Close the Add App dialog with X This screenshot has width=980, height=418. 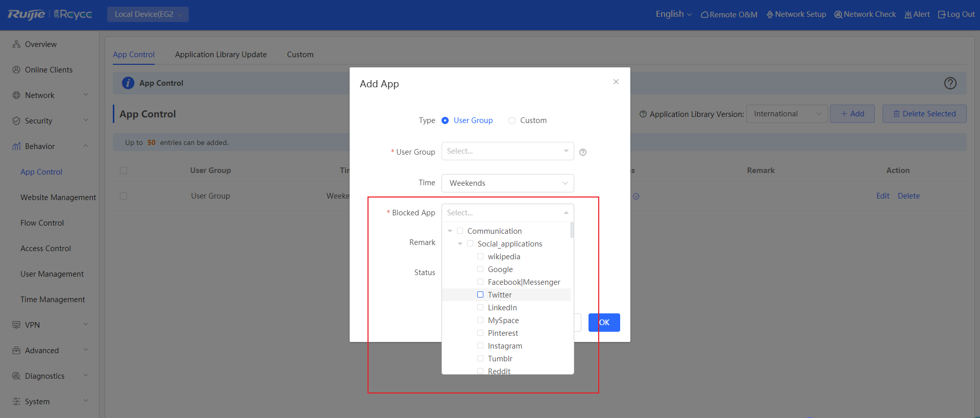point(616,82)
